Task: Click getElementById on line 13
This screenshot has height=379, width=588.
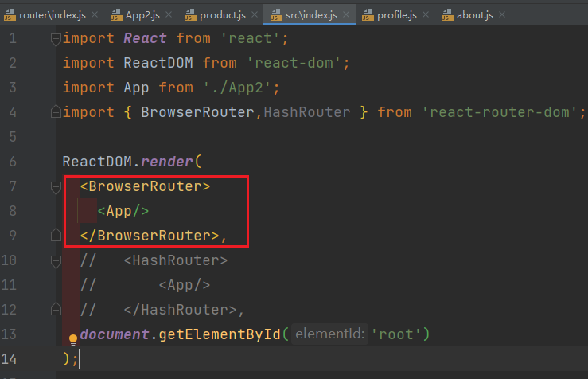Action: tap(220, 334)
